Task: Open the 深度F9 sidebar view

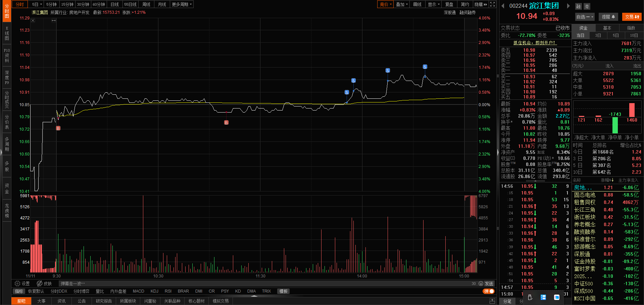Action: tap(7, 78)
